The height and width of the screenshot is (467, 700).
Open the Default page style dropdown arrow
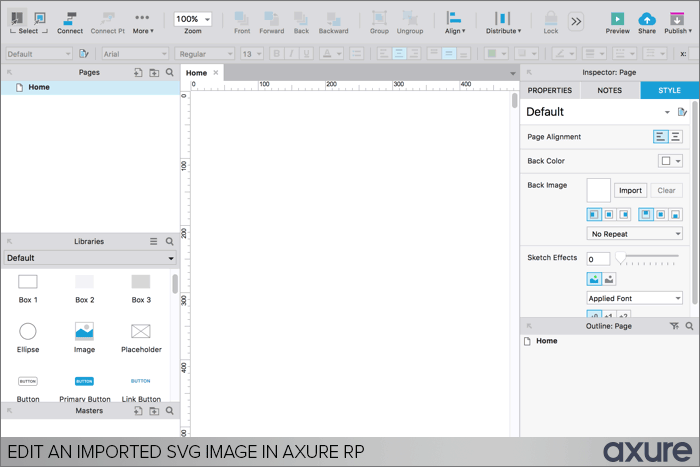(667, 112)
